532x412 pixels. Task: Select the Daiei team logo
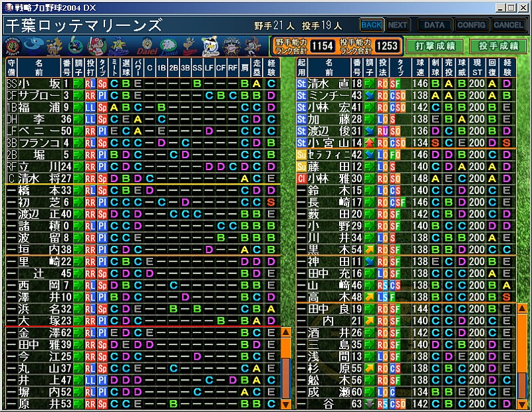[x=147, y=47]
